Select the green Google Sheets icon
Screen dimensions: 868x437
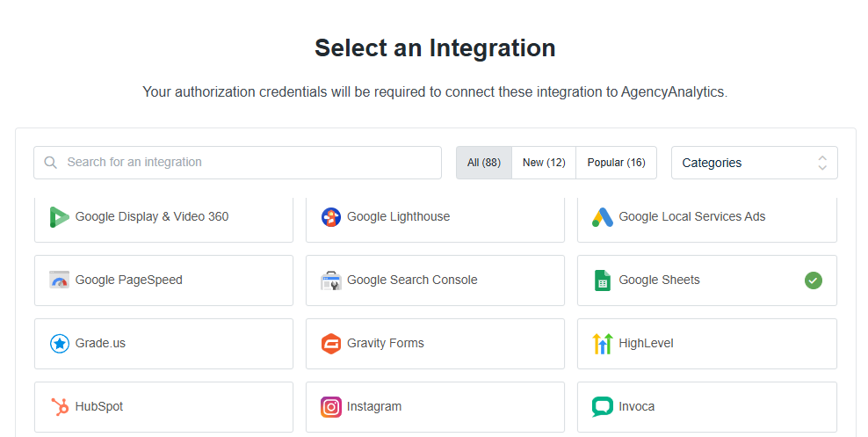pos(603,280)
